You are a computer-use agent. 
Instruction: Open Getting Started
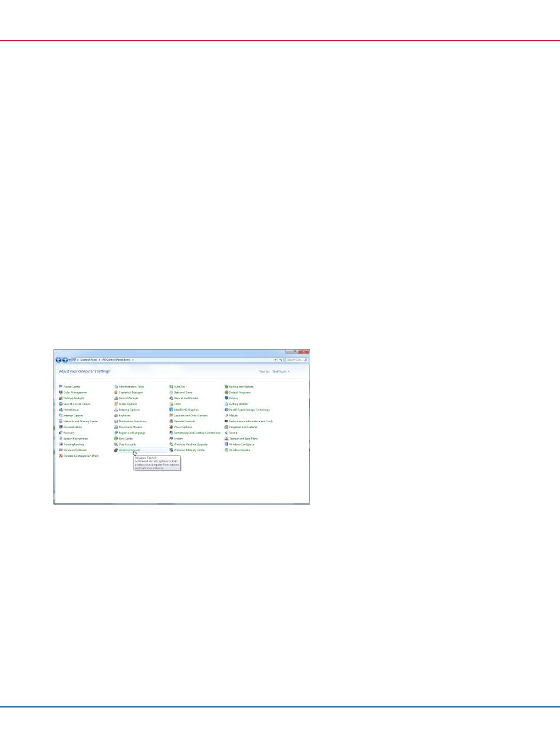tap(236, 404)
